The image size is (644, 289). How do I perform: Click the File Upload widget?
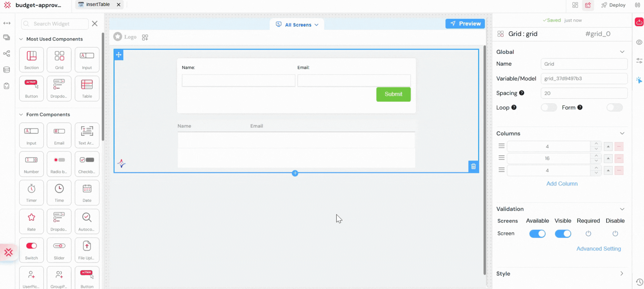tap(87, 250)
